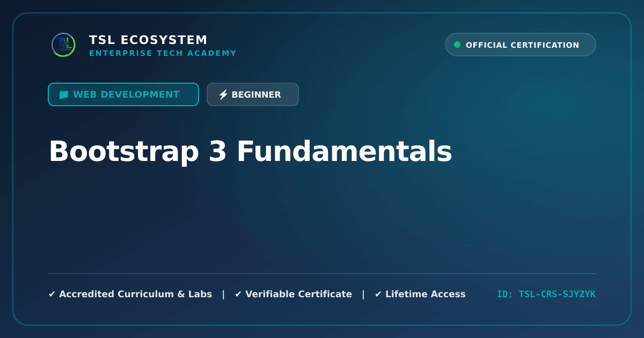Click the OFFICIAL CERTIFICATION pill

[521, 45]
